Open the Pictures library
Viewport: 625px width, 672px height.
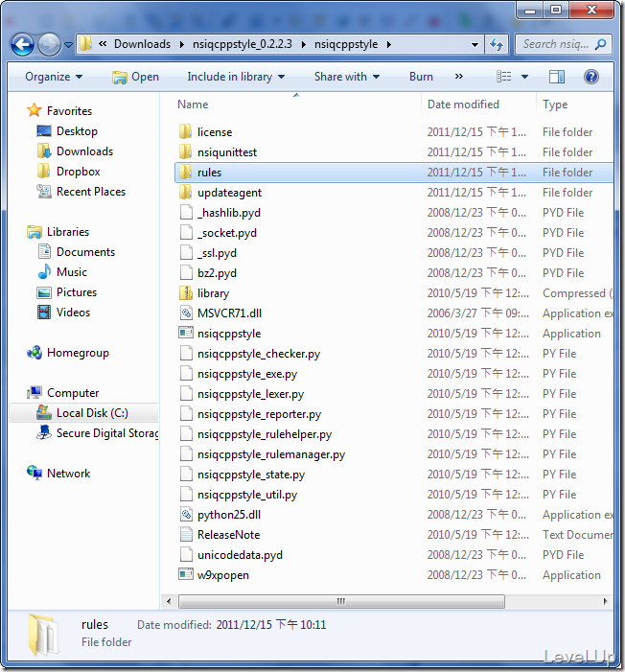tap(67, 292)
